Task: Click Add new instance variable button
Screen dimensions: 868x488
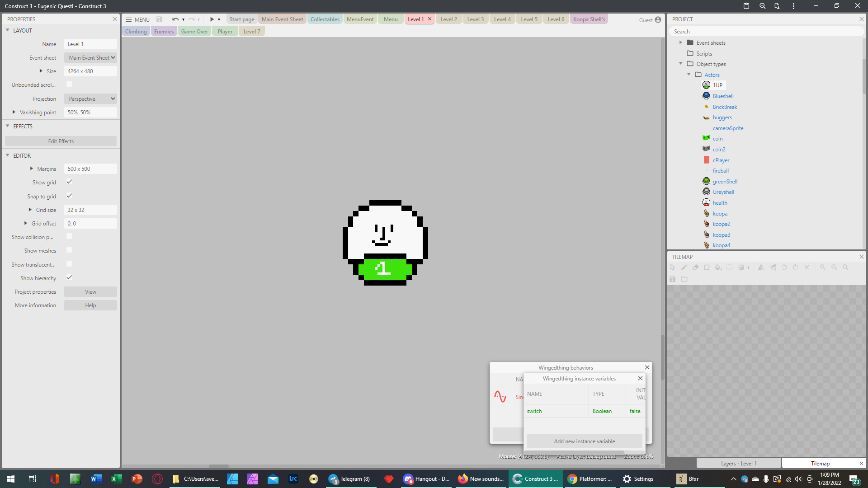Action: [584, 441]
